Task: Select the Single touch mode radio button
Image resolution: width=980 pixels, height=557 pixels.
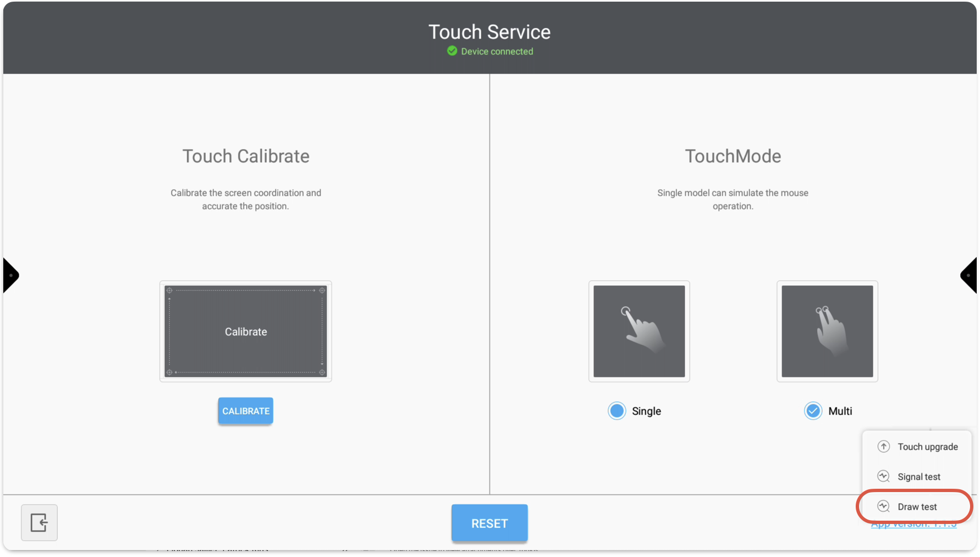Action: click(x=617, y=411)
